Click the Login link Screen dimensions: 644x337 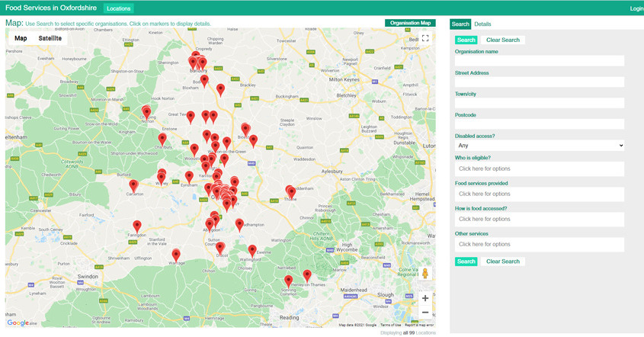[636, 8]
